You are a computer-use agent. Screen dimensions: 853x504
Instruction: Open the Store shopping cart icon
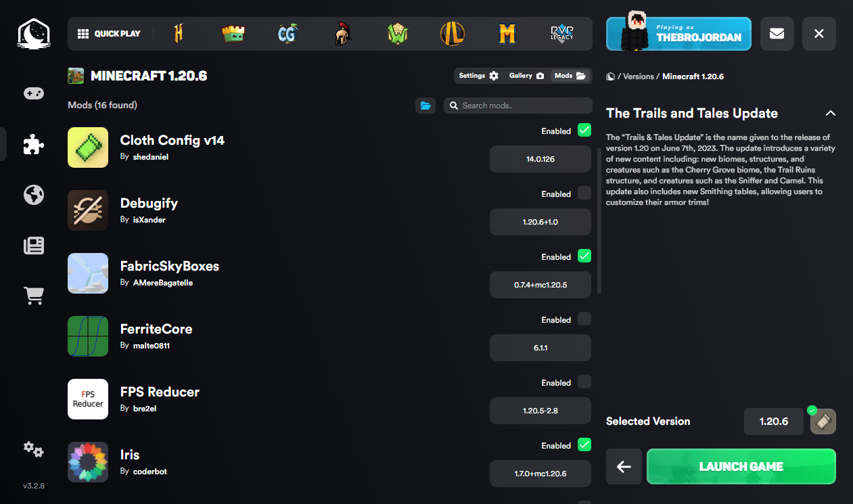point(34,296)
